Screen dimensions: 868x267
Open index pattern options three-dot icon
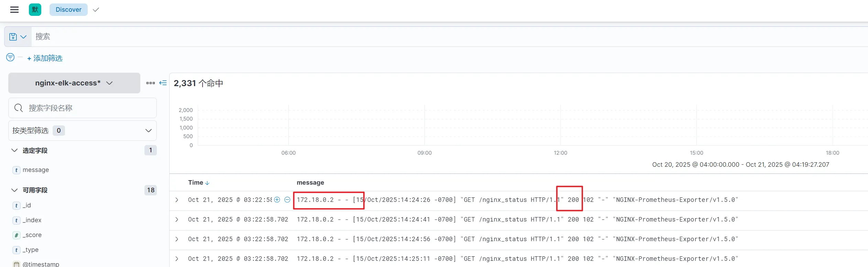click(150, 83)
